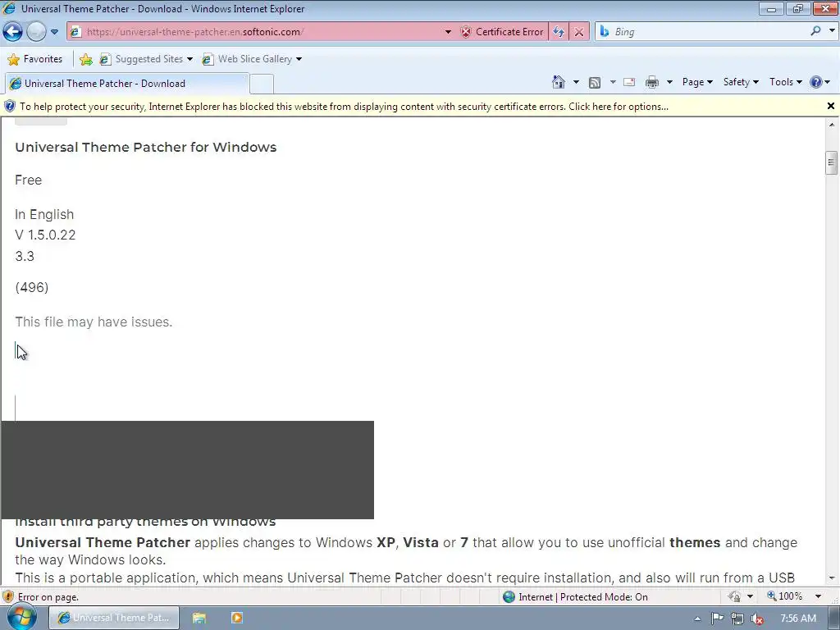The height and width of the screenshot is (630, 840).
Task: Click the Help question mark icon
Action: 816,82
